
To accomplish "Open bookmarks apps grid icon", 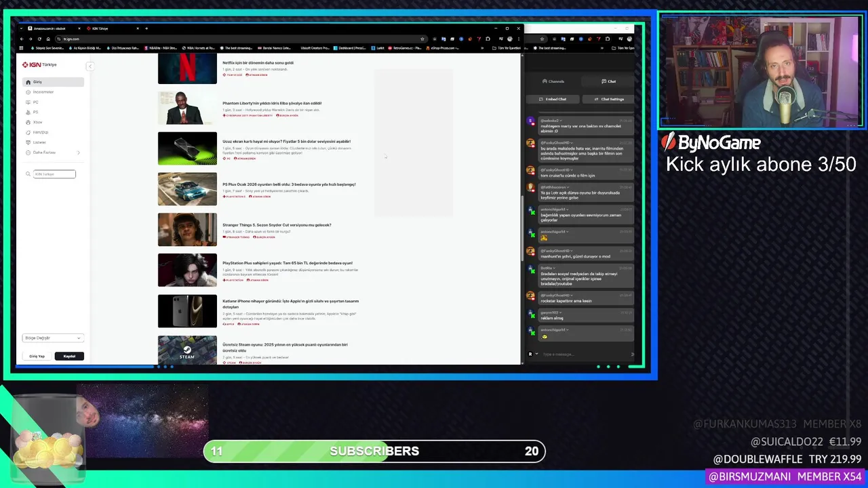I will (22, 48).
